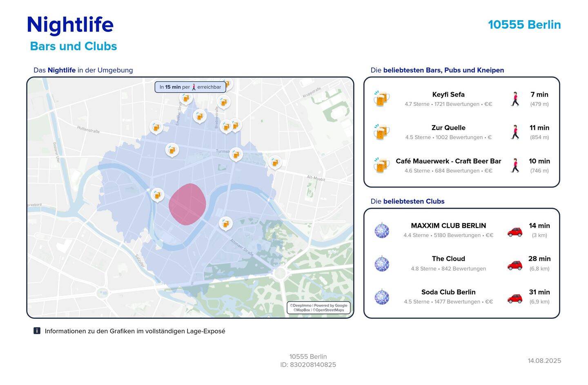The width and height of the screenshot is (588, 385).
Task: Open the Zur Quelle bar entry
Action: pyautogui.click(x=448, y=128)
